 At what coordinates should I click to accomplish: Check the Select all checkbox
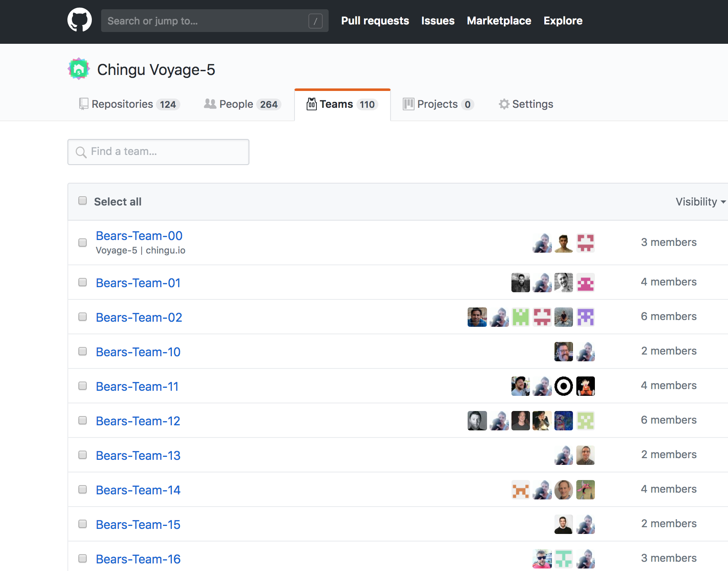[83, 200]
